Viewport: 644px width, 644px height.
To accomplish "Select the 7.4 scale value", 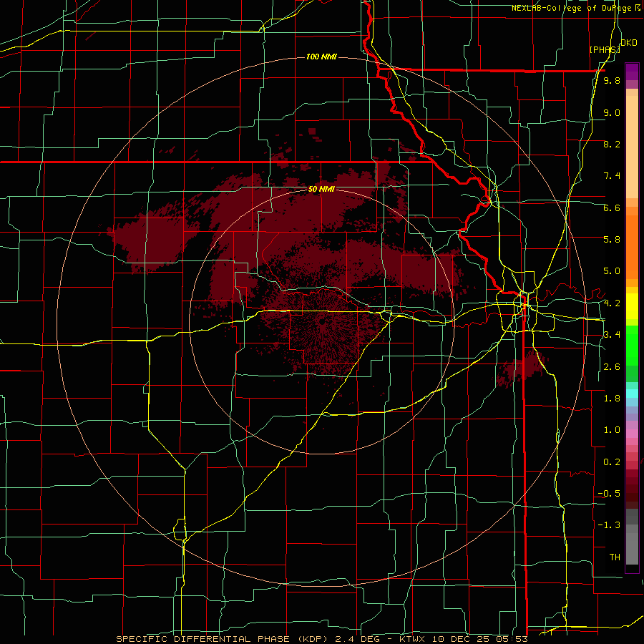I will pos(612,176).
